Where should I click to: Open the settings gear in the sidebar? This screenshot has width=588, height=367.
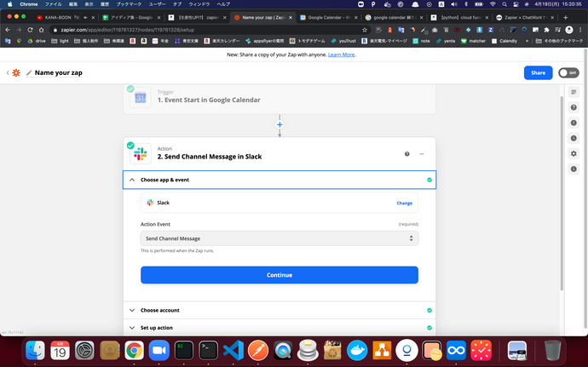click(574, 154)
